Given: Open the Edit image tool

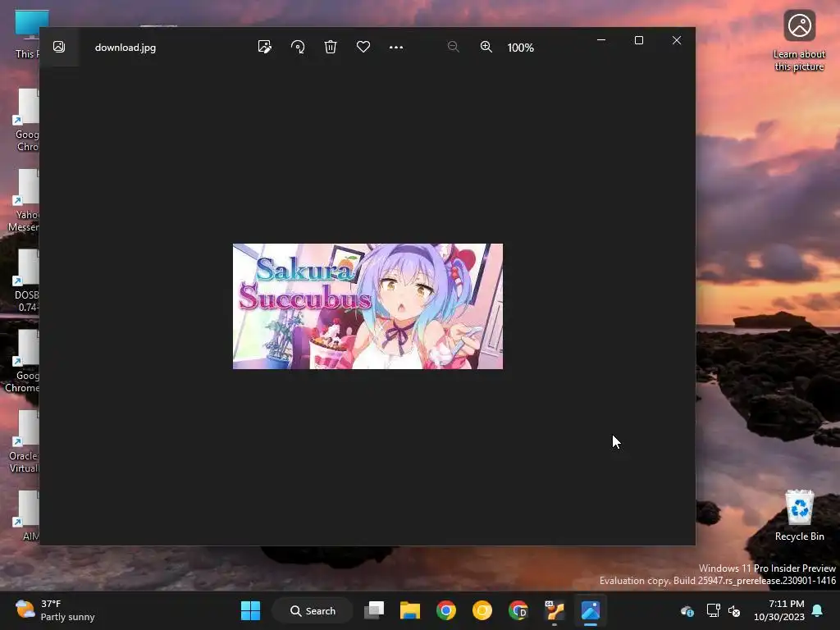Looking at the screenshot, I should tap(265, 47).
